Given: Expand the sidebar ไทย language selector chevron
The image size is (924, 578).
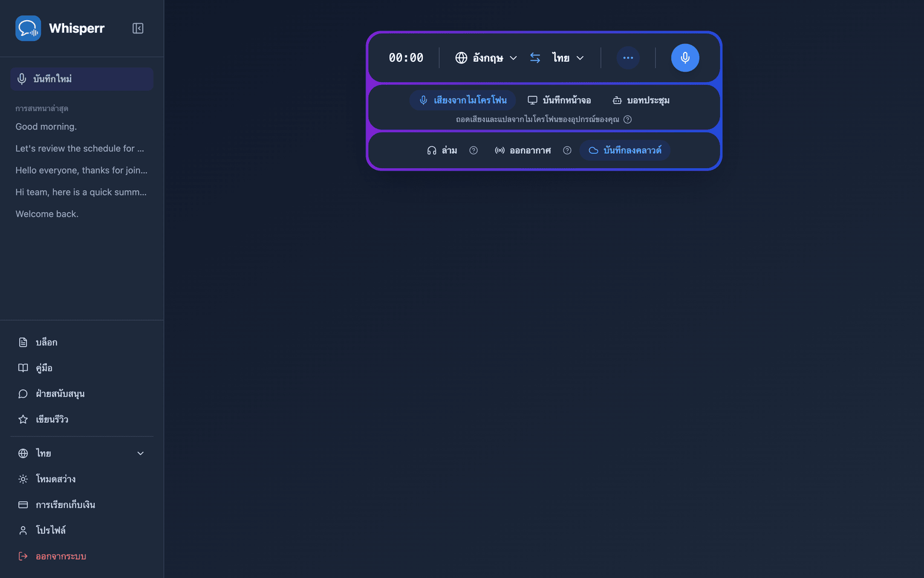Looking at the screenshot, I should pos(140,454).
